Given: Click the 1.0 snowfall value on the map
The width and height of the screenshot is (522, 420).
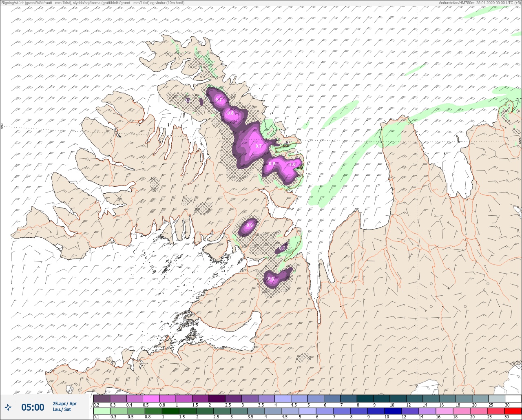Looking at the screenshot, I should tap(292, 164).
